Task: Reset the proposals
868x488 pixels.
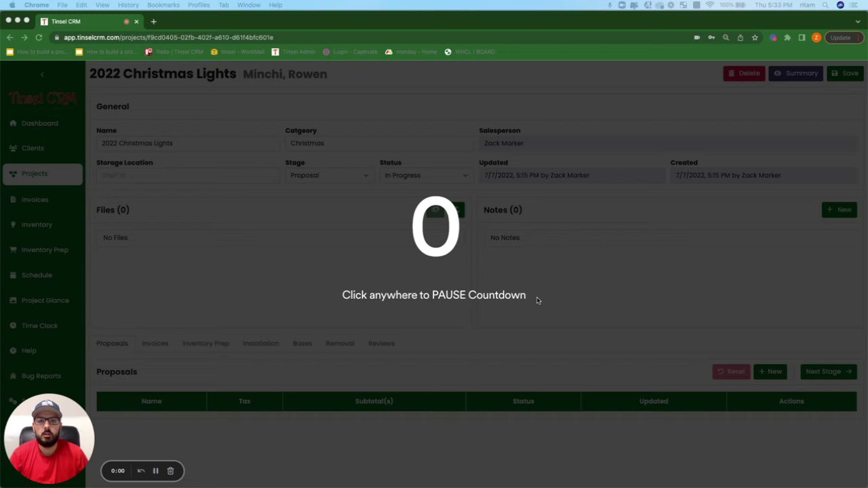Action: tap(731, 371)
